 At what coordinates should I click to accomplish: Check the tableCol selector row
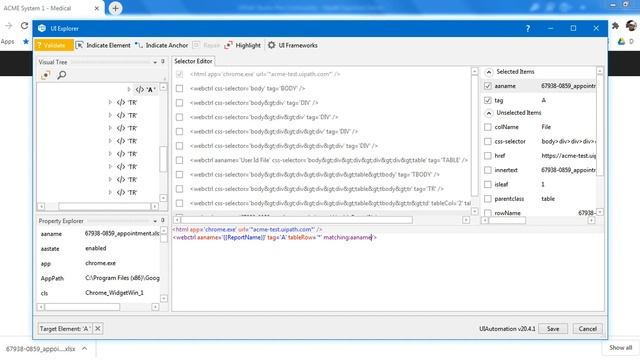click(179, 203)
